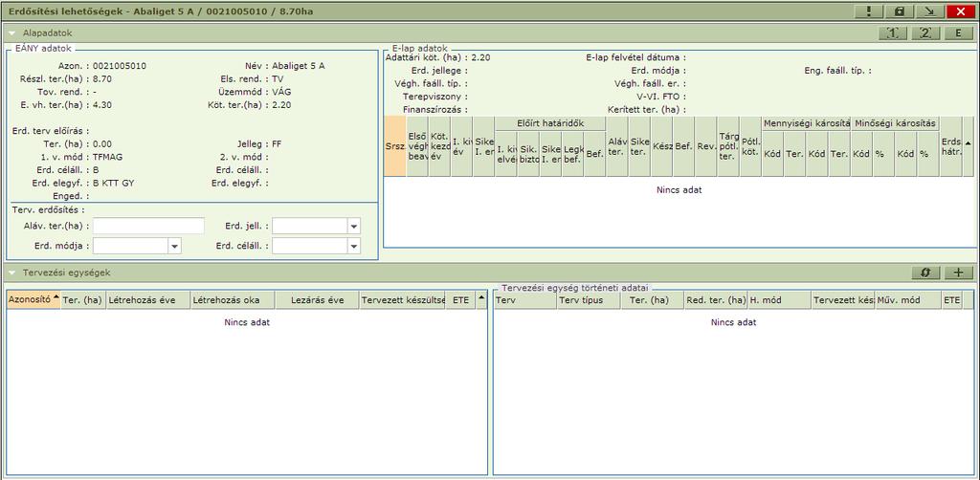Click the Részl. ter.(ha) value 8.70
This screenshot has width=980, height=480.
point(102,78)
